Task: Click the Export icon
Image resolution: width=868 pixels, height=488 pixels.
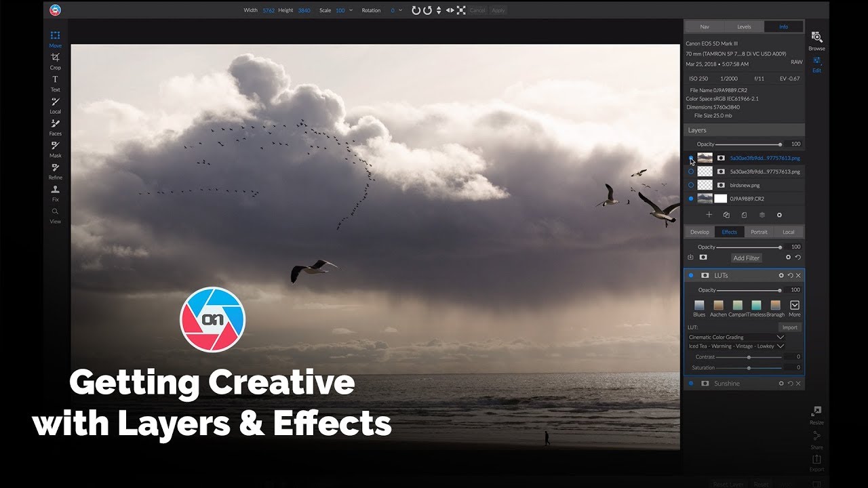Action: coord(816,460)
